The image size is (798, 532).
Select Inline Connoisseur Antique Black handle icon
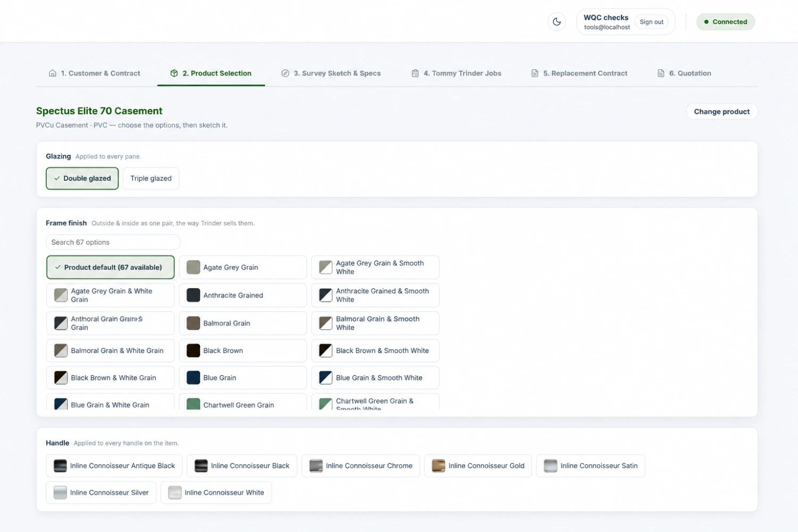click(60, 466)
